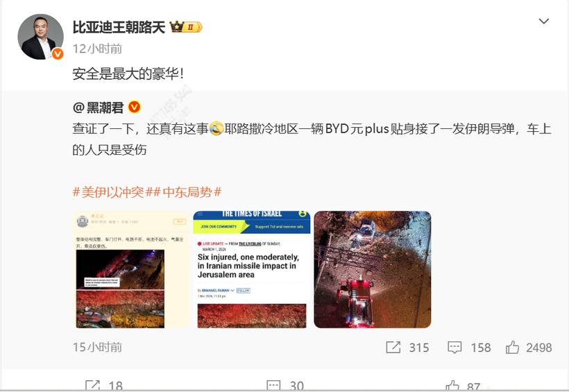The width and height of the screenshot is (569, 392).
Task: Click the 15小时前 original post timestamp
Action: tap(97, 348)
